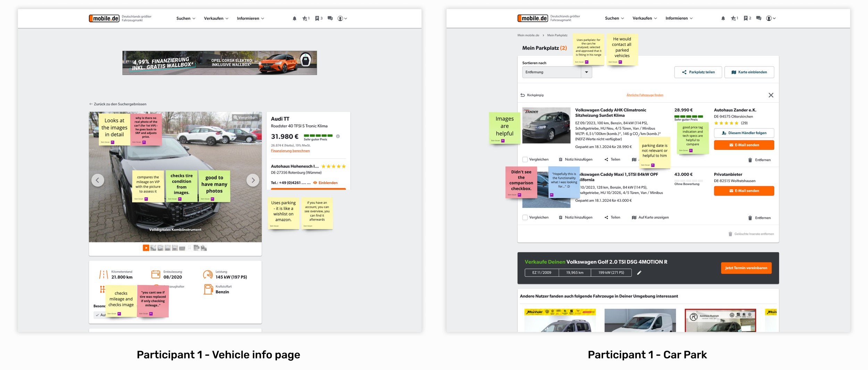Open saved searches star icon in Vehicle info page
The image size is (868, 370).
point(306,18)
